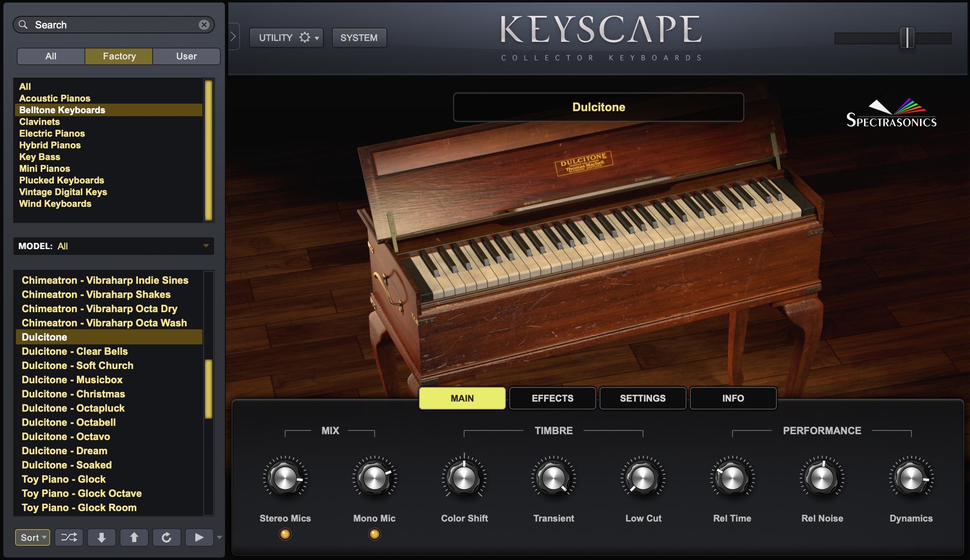Select the Hybrid Pianos category
This screenshot has height=560, width=970.
pyautogui.click(x=109, y=145)
